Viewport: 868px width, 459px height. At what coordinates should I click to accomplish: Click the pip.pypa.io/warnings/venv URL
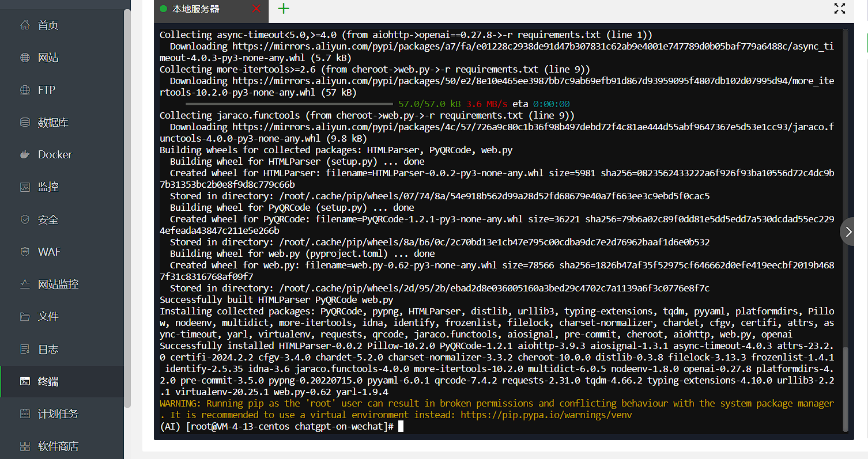pyautogui.click(x=547, y=415)
